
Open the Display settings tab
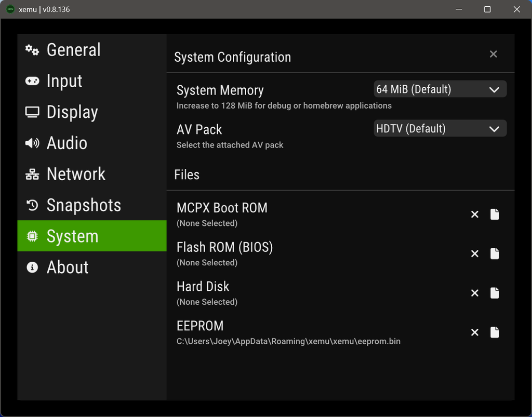pyautogui.click(x=92, y=112)
